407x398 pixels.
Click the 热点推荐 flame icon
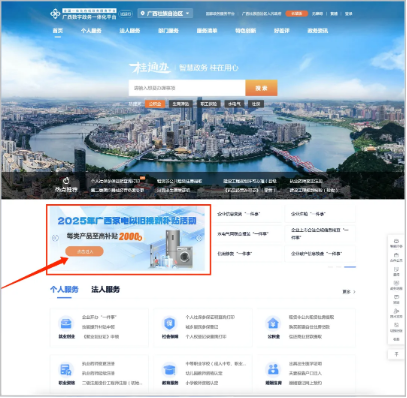[x=66, y=181]
